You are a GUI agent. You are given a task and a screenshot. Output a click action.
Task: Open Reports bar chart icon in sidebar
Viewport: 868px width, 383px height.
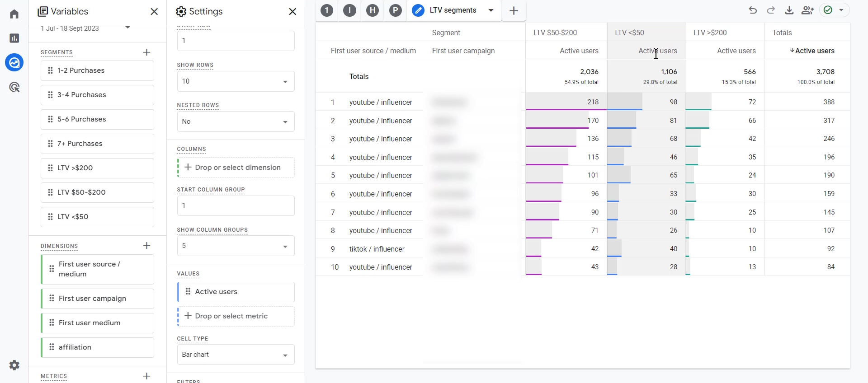(x=14, y=38)
